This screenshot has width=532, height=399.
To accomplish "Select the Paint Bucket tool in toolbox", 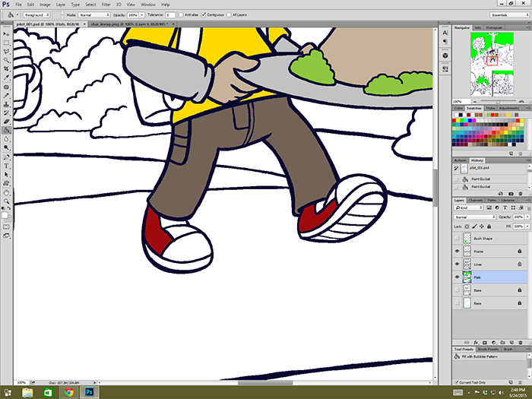I will coord(6,130).
